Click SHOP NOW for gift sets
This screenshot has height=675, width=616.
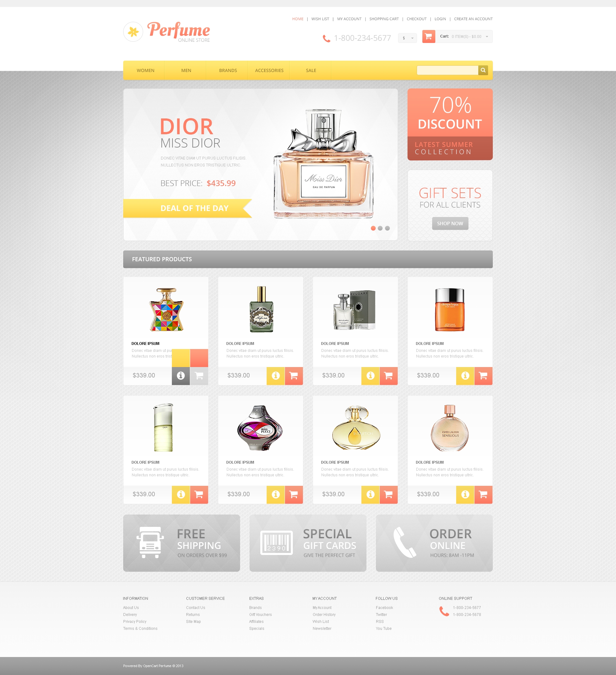450,223
